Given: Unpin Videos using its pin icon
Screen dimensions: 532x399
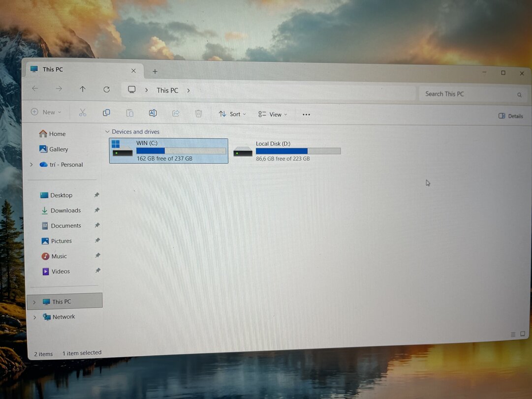Looking at the screenshot, I should coord(98,271).
